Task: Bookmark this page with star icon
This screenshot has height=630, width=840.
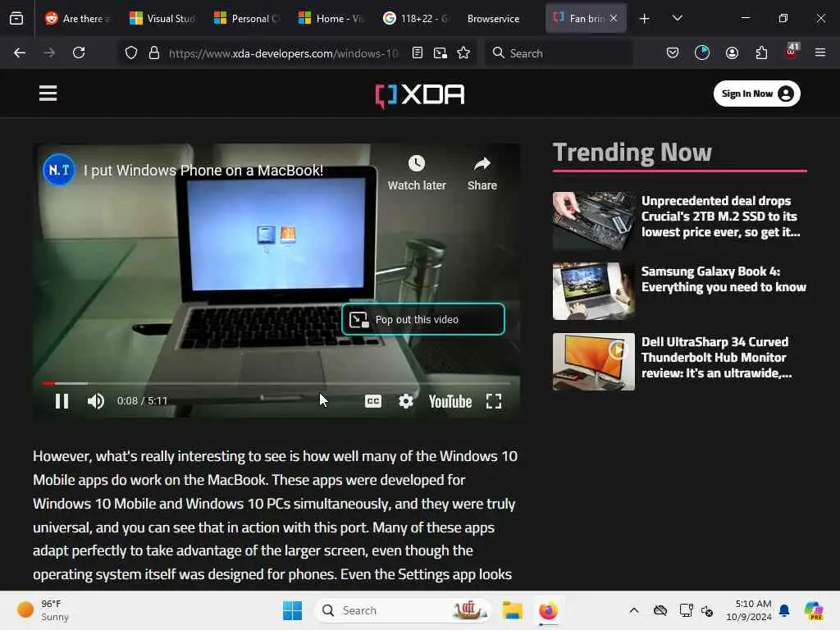Action: click(x=464, y=52)
